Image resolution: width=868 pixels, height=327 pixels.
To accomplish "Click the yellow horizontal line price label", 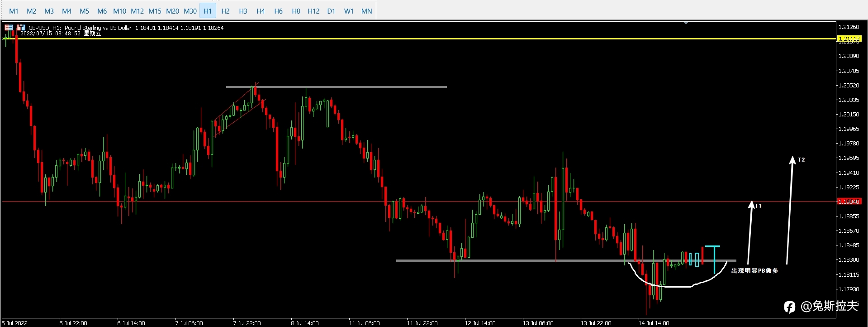I will click(x=849, y=39).
